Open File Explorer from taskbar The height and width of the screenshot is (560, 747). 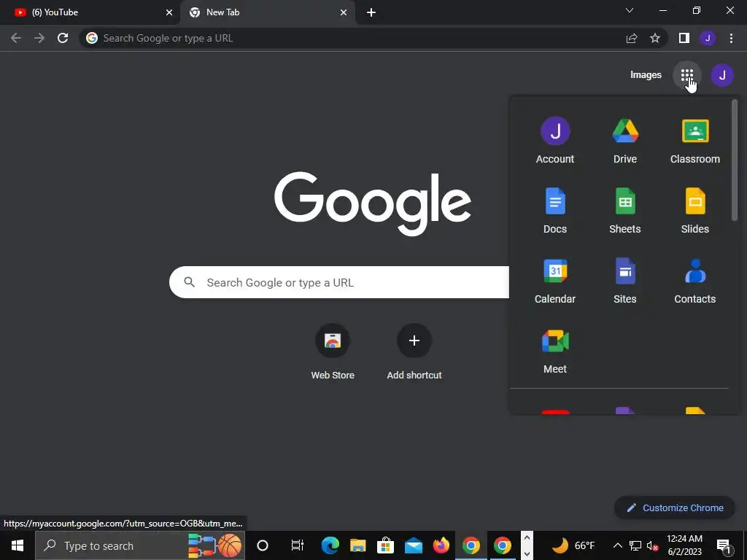point(357,545)
